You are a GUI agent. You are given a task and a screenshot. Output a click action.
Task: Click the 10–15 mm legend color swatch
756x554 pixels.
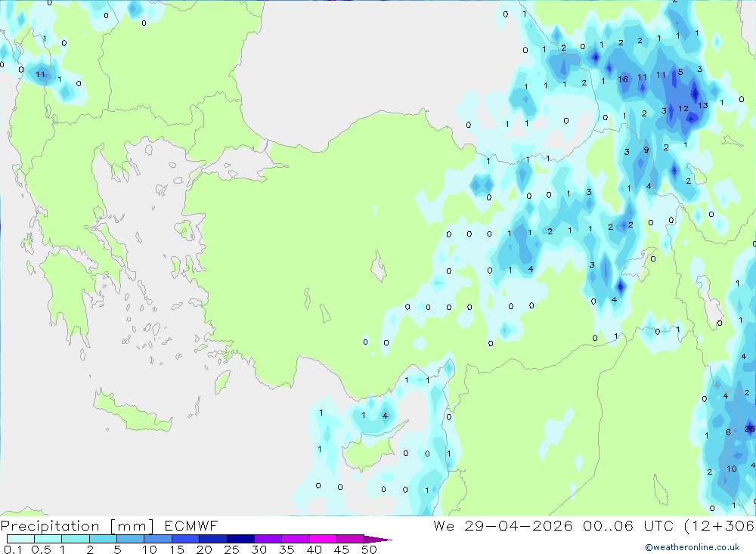click(x=158, y=539)
